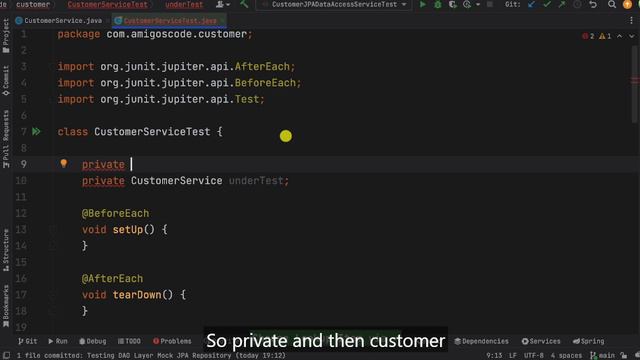This screenshot has width=640, height=360.
Task: Click the @BeforeEach annotation
Action: [116, 213]
